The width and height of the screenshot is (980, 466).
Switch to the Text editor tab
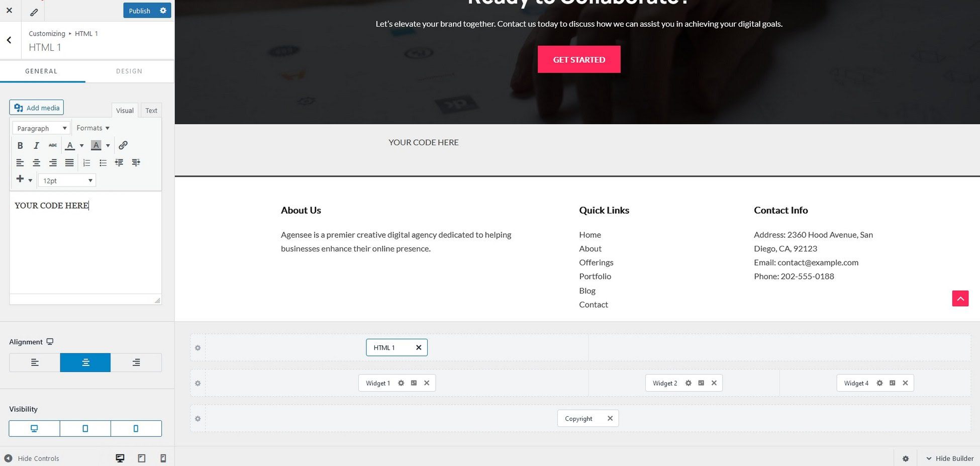[151, 111]
